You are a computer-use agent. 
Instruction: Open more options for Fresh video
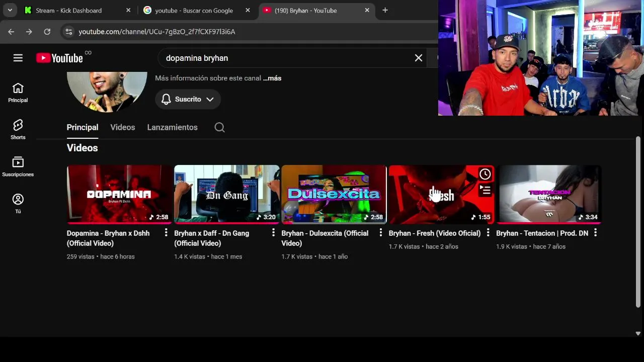(x=488, y=233)
